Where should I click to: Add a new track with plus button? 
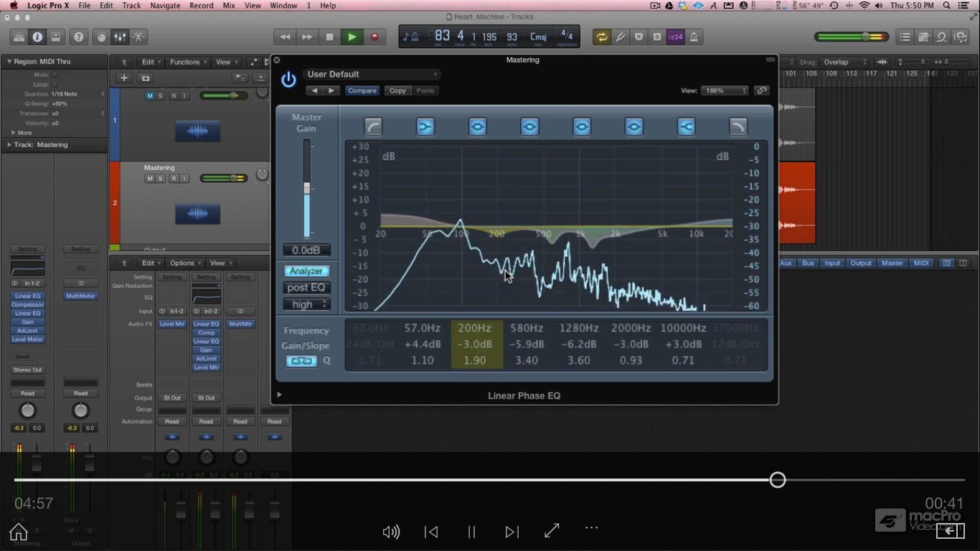pyautogui.click(x=124, y=78)
